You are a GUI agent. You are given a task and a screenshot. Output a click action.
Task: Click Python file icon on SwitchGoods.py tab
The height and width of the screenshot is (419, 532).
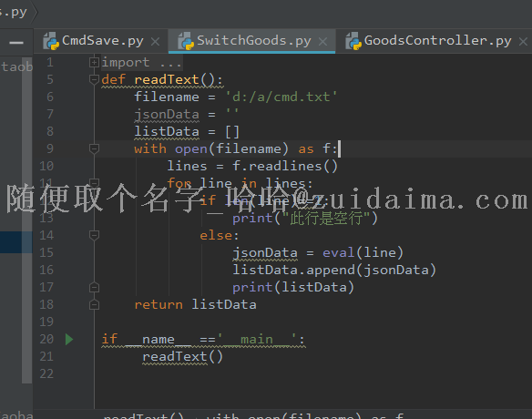coord(186,41)
